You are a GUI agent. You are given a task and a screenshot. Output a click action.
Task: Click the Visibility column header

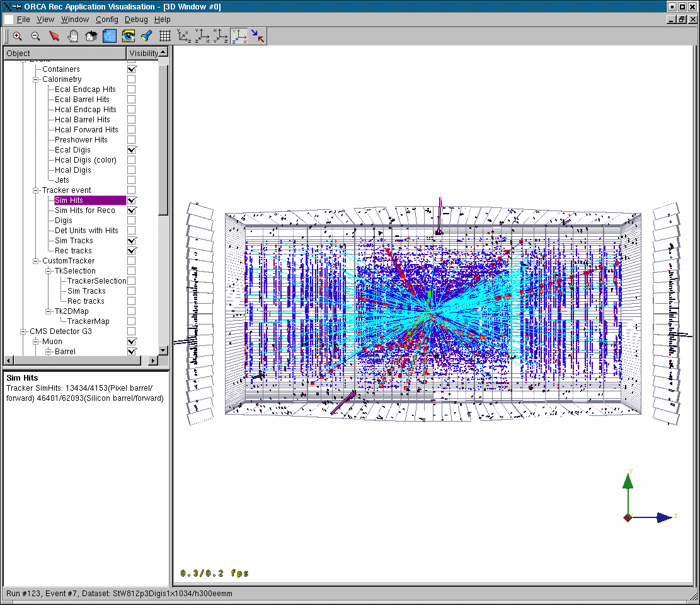click(142, 54)
